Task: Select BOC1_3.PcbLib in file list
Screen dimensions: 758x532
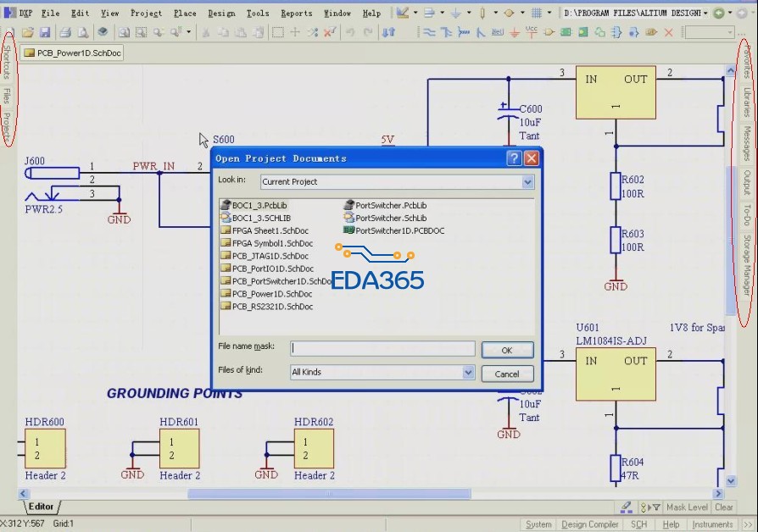Action: (254, 205)
